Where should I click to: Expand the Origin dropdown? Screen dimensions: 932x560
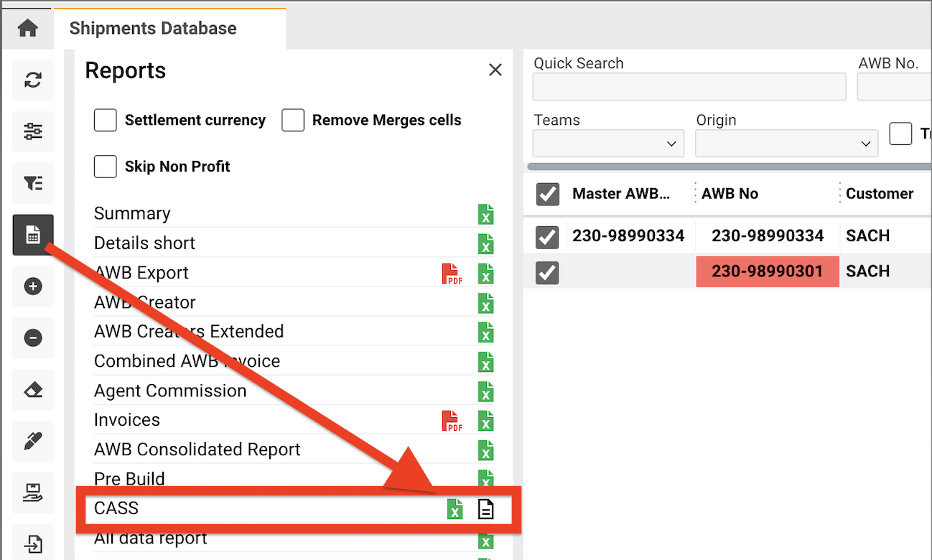pos(786,144)
